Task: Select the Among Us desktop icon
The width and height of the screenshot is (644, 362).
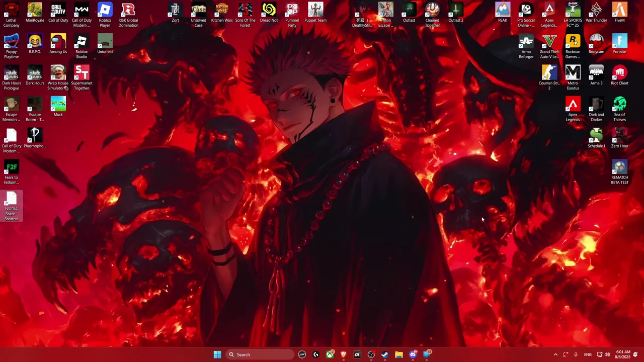Action: [x=58, y=44]
